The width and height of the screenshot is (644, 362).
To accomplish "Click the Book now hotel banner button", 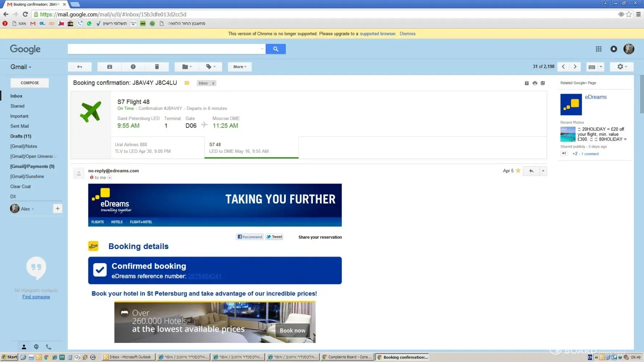I will pos(292,331).
